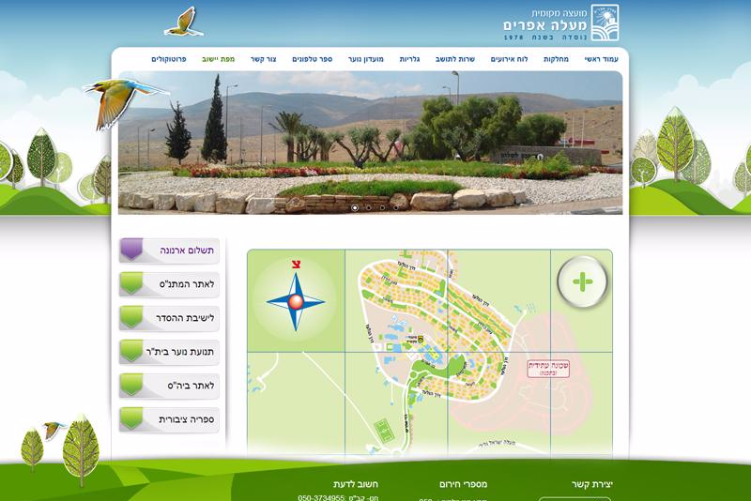Click the לאתר המתנ"ס button

click(170, 284)
